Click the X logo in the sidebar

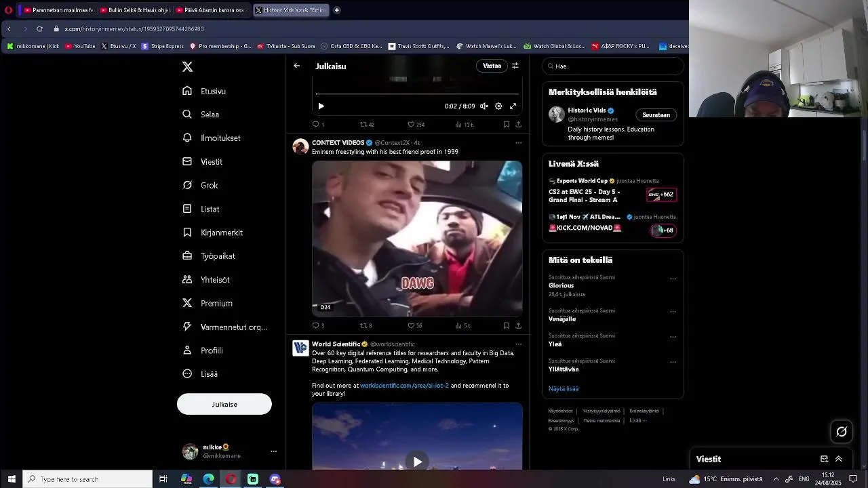click(188, 66)
